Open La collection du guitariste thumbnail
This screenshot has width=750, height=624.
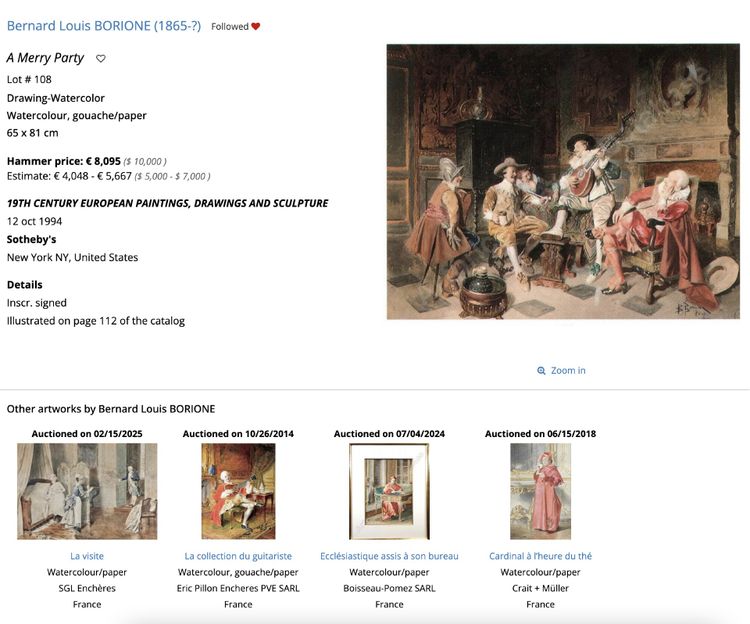coord(238,491)
